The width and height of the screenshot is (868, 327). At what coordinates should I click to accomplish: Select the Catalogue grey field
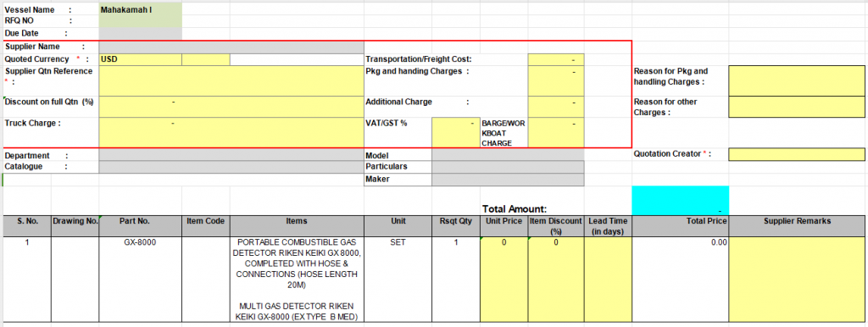[231, 167]
